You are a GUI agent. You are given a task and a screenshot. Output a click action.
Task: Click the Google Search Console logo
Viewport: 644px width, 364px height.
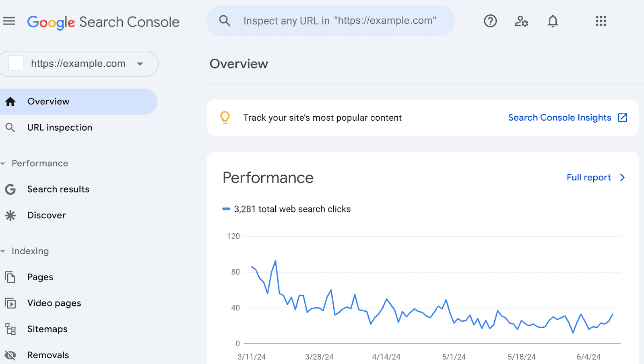tap(103, 22)
